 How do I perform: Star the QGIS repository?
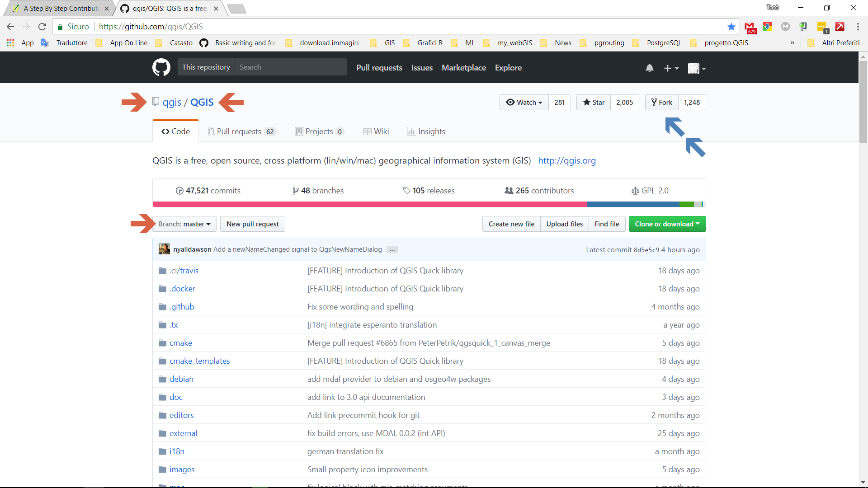[x=594, y=103]
